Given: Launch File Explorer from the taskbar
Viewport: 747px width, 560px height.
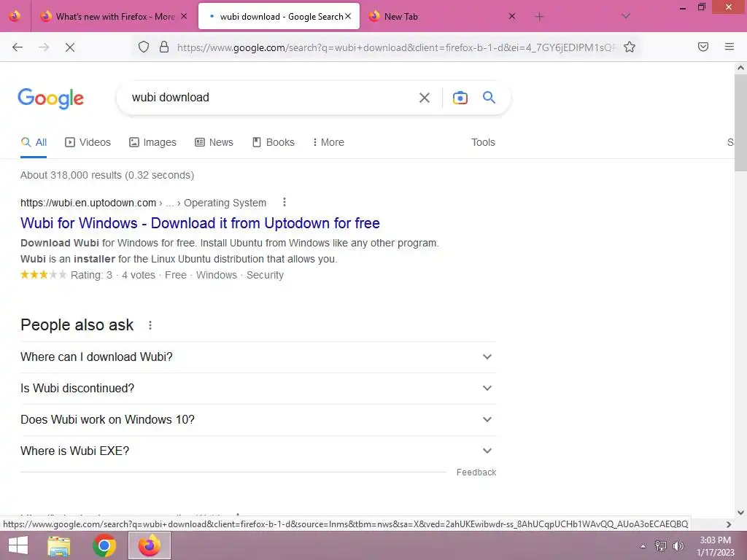Looking at the screenshot, I should [x=59, y=545].
